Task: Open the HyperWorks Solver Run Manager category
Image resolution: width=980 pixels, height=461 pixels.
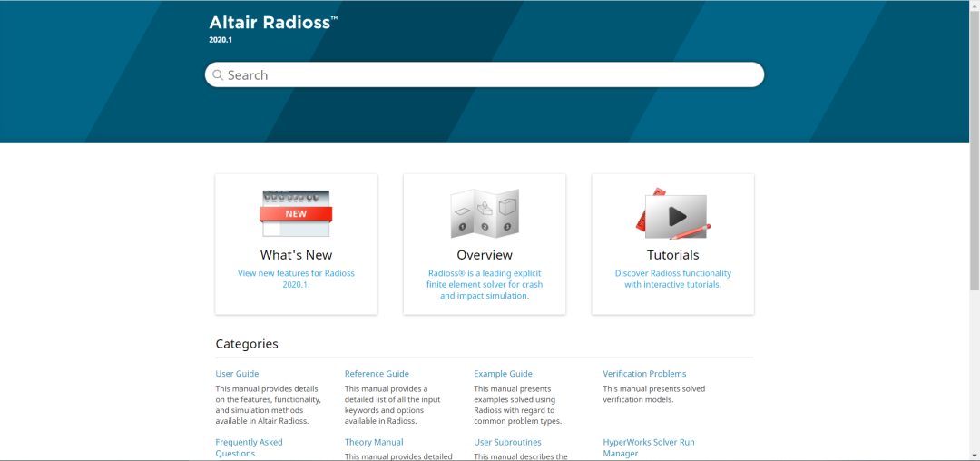Action: [x=649, y=447]
